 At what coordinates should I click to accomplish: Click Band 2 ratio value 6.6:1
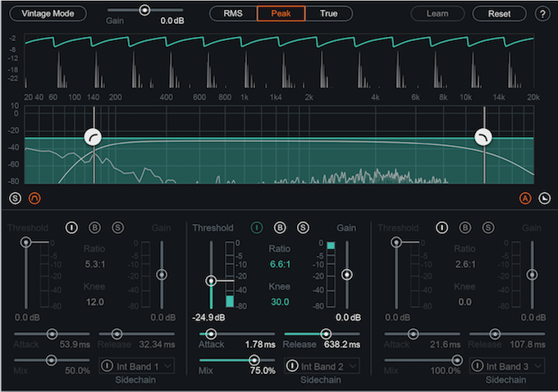(x=280, y=264)
